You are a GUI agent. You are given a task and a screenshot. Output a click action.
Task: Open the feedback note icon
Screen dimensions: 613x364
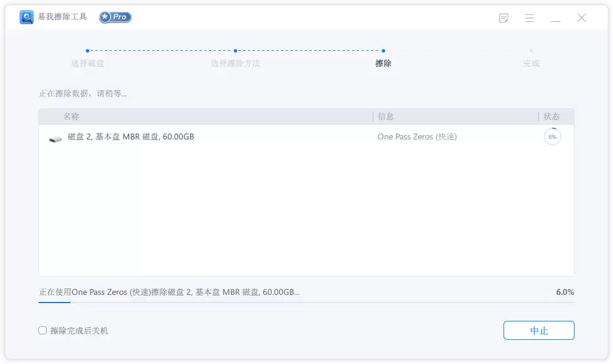pyautogui.click(x=504, y=18)
